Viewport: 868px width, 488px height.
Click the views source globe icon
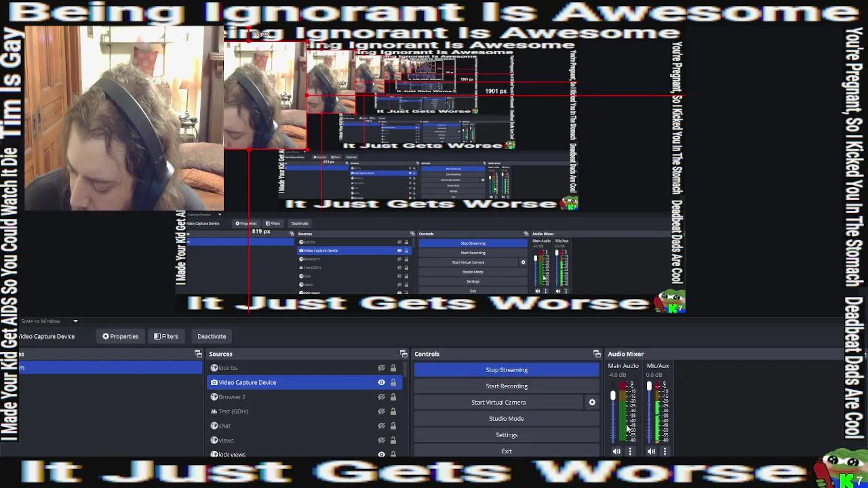[214, 441]
